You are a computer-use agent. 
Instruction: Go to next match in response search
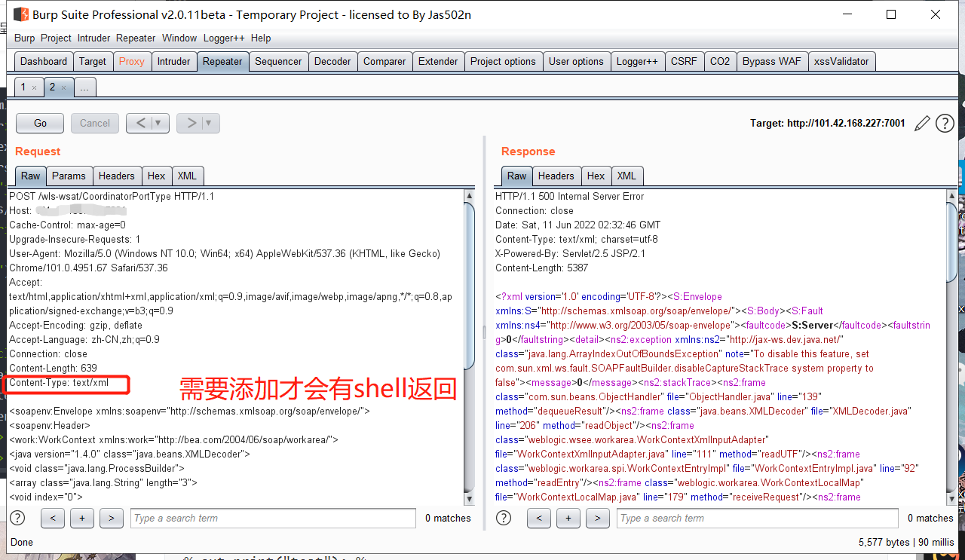pyautogui.click(x=598, y=518)
